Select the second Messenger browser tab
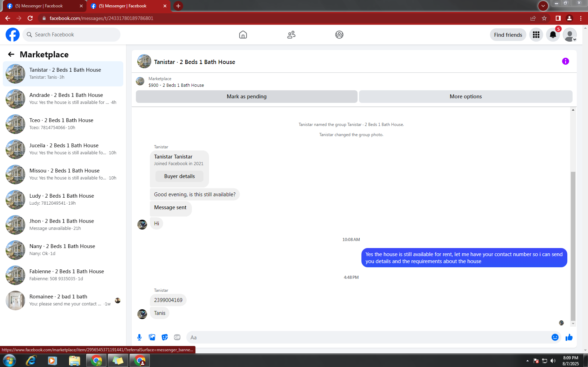The height and width of the screenshot is (367, 588). click(x=128, y=6)
